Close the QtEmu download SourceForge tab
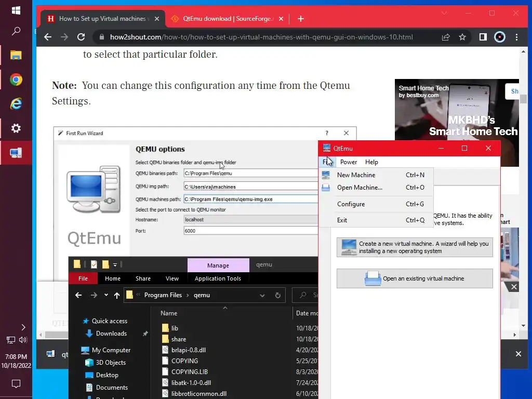532x399 pixels. pyautogui.click(x=281, y=19)
